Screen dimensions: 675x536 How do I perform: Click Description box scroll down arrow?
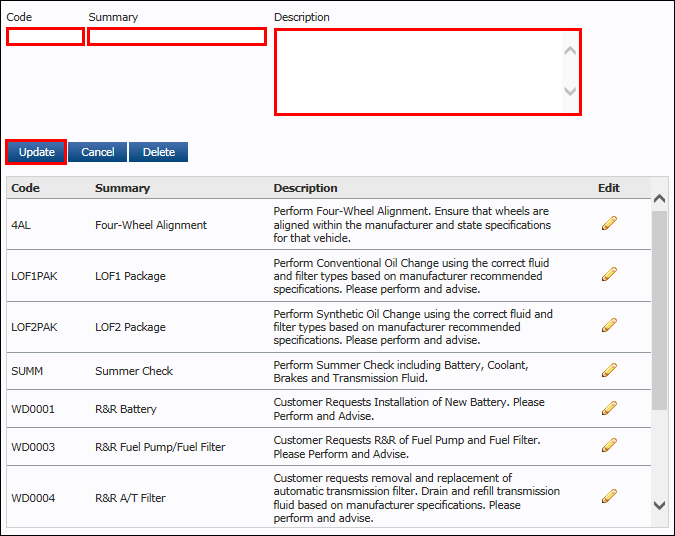(x=570, y=91)
